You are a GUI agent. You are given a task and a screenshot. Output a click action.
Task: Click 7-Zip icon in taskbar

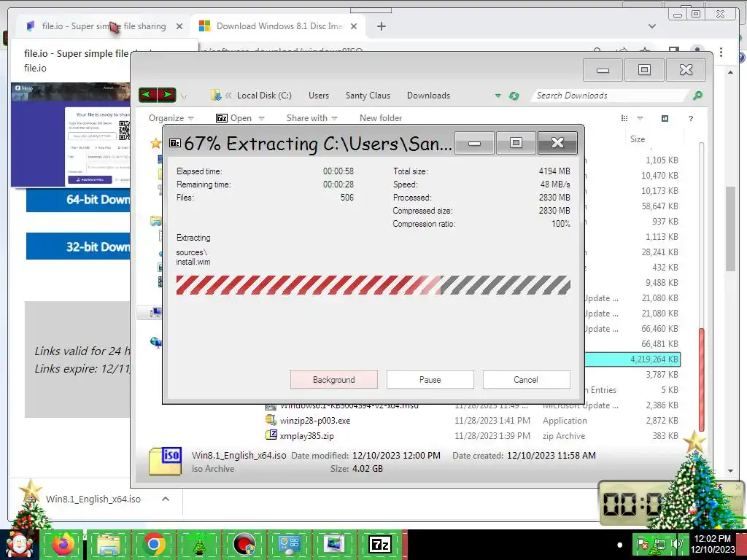point(379,544)
